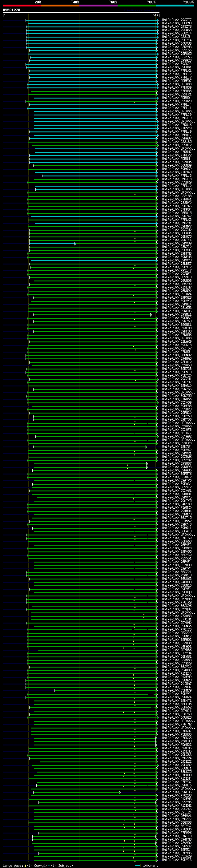Click the query end position label 614
The image size is (197, 868).
pyautogui.click(x=155, y=15)
